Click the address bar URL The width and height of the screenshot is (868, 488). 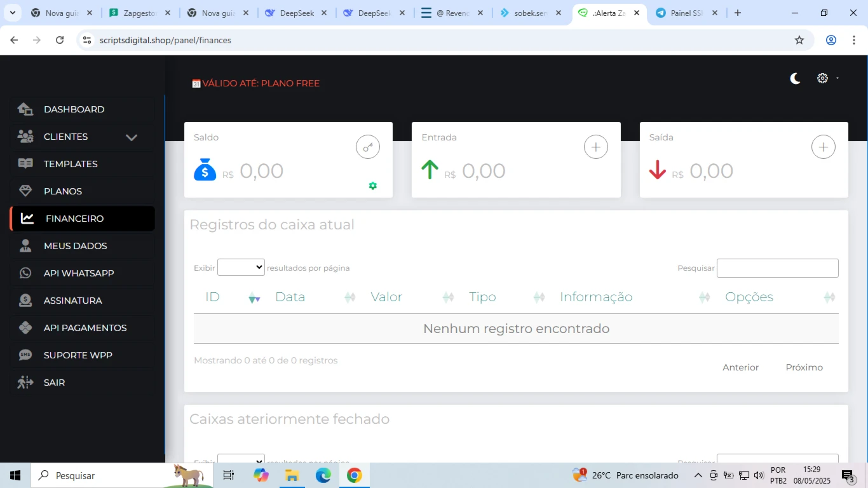pos(165,40)
